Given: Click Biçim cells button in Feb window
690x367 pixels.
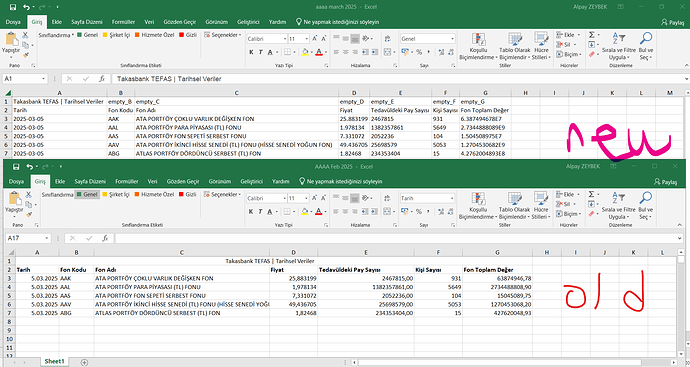Looking at the screenshot, I should [568, 214].
